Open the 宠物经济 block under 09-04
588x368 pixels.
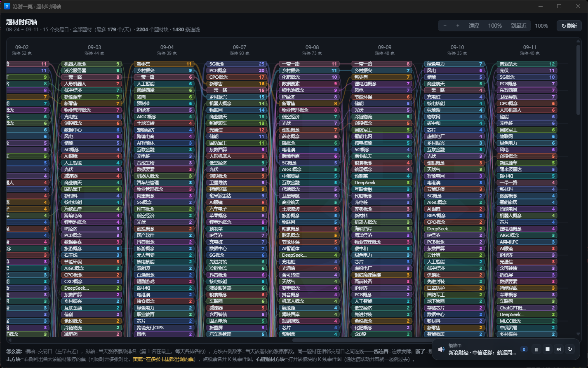tap(164, 130)
